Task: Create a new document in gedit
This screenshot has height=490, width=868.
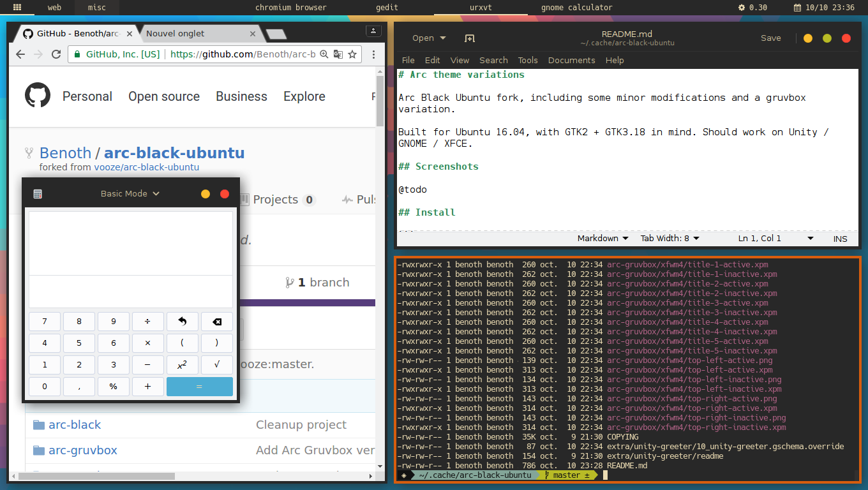Action: [x=470, y=38]
